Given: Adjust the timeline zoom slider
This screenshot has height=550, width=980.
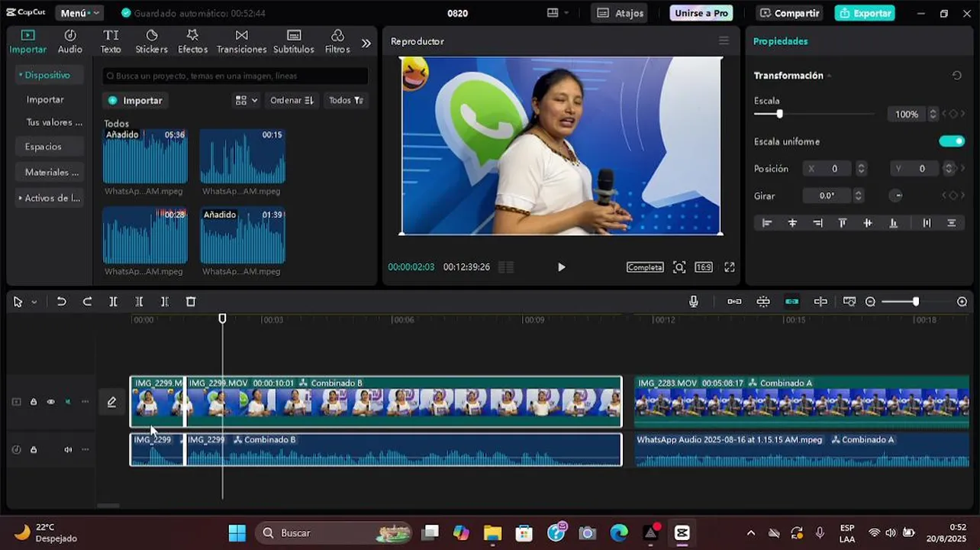Looking at the screenshot, I should 915,302.
